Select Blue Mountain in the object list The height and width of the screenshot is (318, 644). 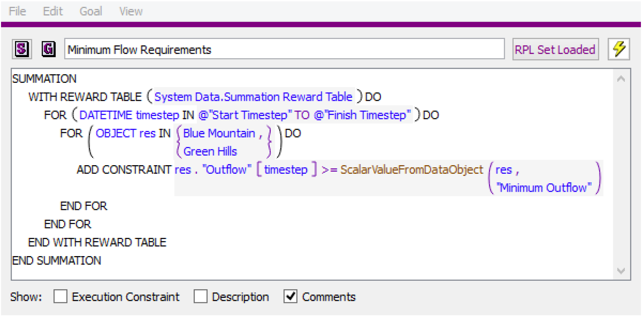(x=219, y=133)
